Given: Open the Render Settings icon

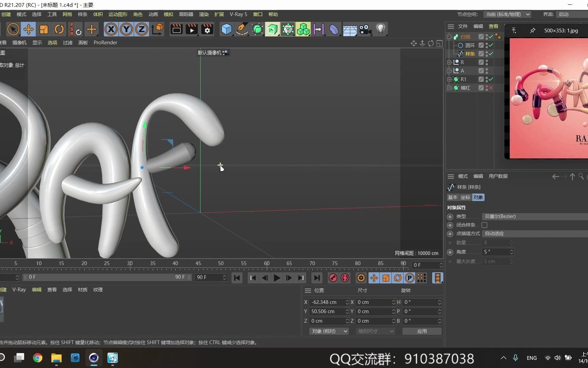Looking at the screenshot, I should (x=207, y=29).
